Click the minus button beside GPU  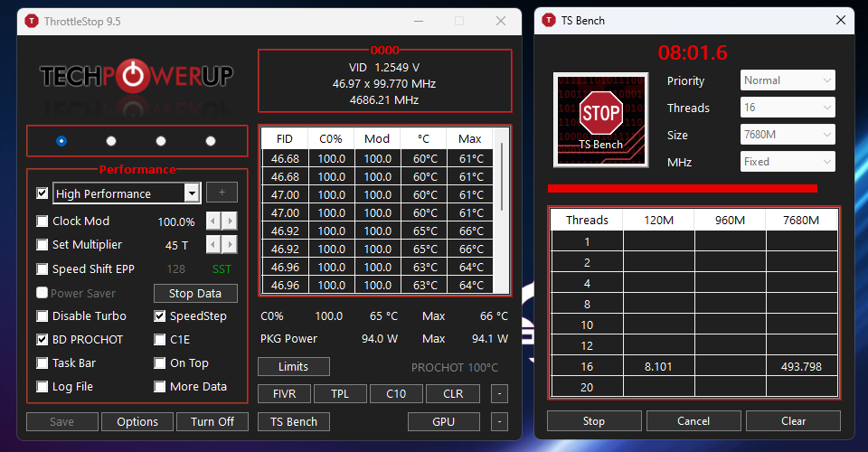coord(499,421)
